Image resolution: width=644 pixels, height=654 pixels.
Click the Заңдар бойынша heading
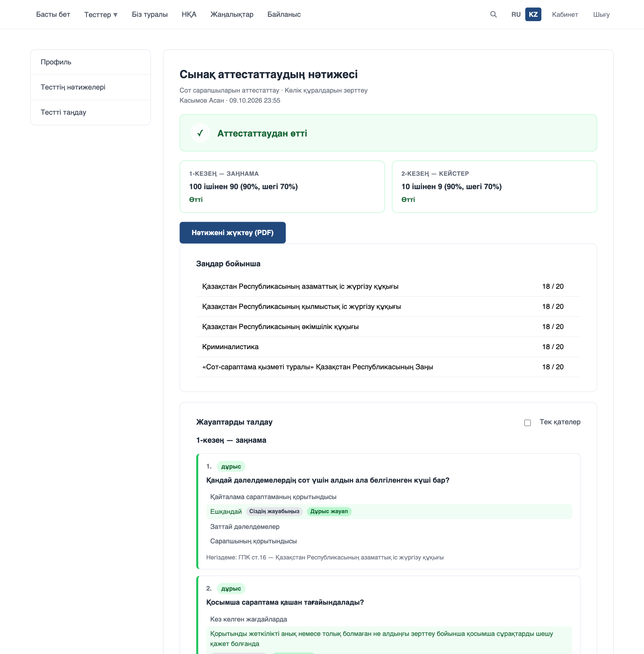228,264
